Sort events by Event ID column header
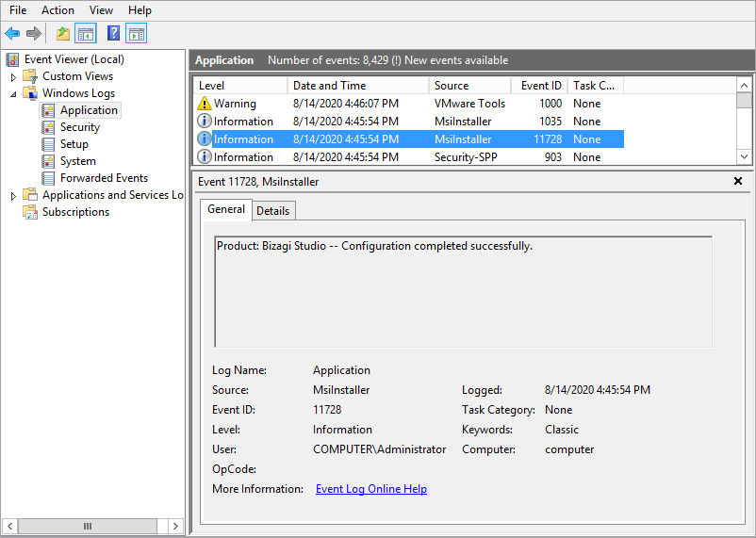 (539, 86)
